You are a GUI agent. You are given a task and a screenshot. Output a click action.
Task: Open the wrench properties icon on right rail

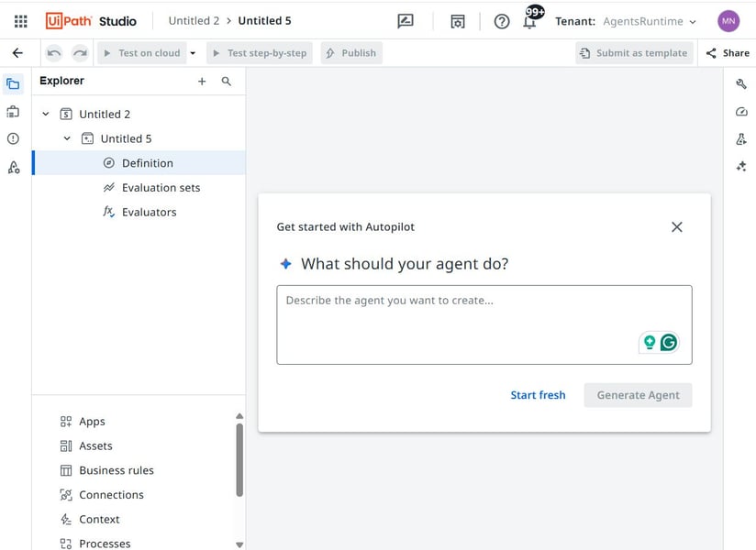click(x=741, y=84)
